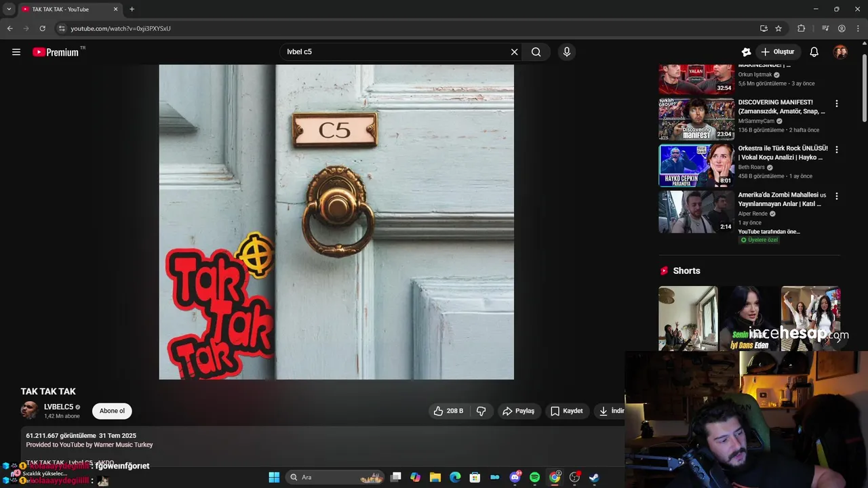Screen dimensions: 868x488
Task: Open options for Amerika'da Zombi Mahallesi video
Action: [836, 196]
